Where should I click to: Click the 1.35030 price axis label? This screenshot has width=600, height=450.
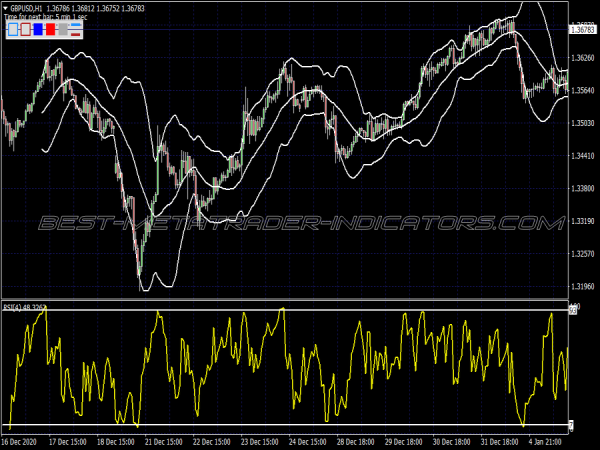click(x=583, y=123)
